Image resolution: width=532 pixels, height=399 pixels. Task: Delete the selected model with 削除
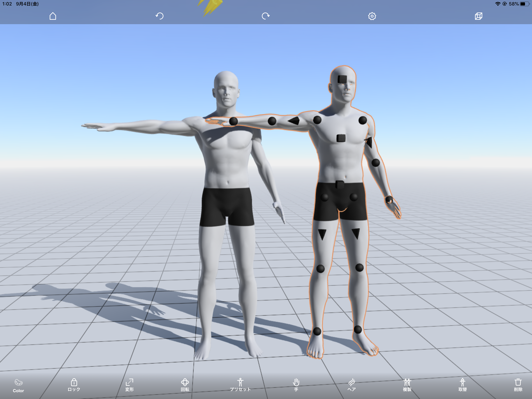[518, 385]
